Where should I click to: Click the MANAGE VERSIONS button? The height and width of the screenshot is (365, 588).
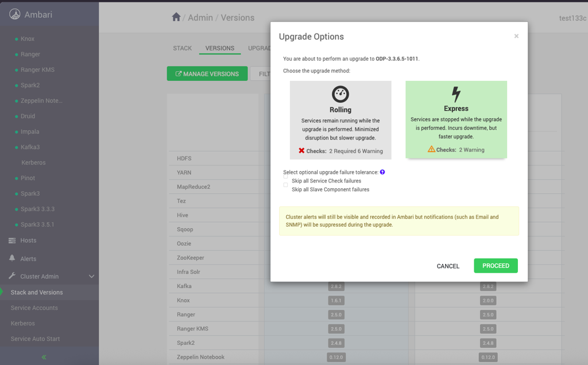pos(207,74)
